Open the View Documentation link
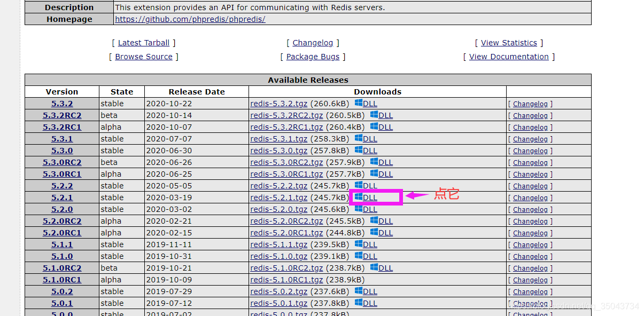644x316 pixels. coord(509,57)
